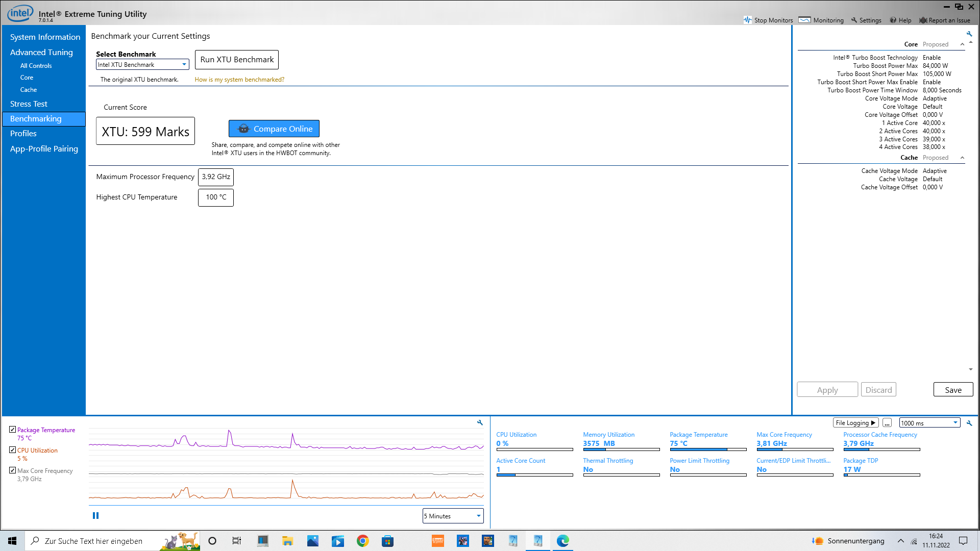Open notification center in taskbar
Image resolution: width=980 pixels, height=551 pixels.
(x=963, y=541)
